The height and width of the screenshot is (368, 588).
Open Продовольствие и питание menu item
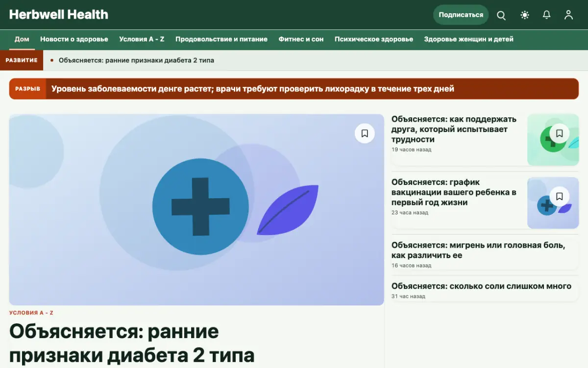click(221, 39)
